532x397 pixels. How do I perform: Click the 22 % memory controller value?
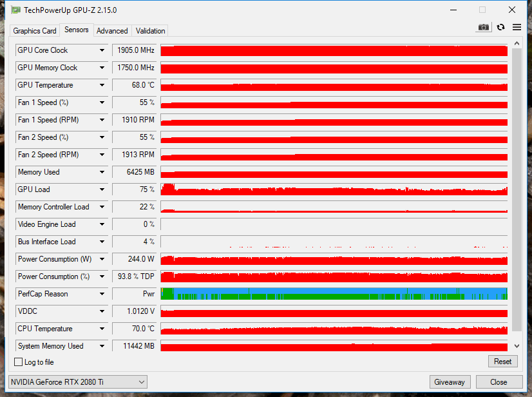click(x=135, y=207)
